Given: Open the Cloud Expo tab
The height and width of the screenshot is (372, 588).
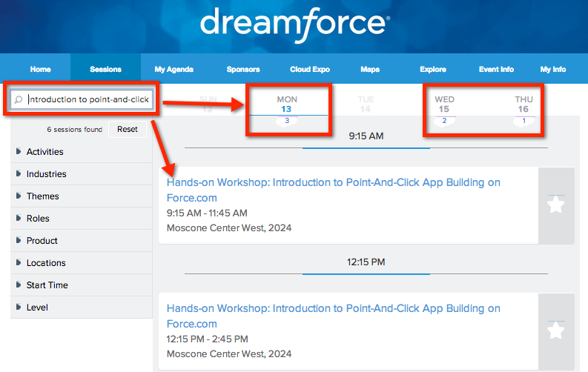Looking at the screenshot, I should click(310, 70).
